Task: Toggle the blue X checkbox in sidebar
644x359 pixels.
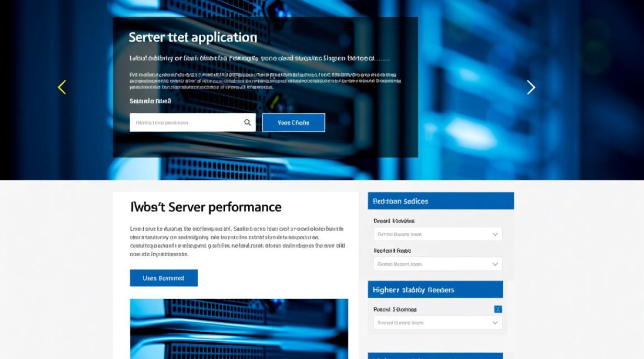Action: [498, 309]
